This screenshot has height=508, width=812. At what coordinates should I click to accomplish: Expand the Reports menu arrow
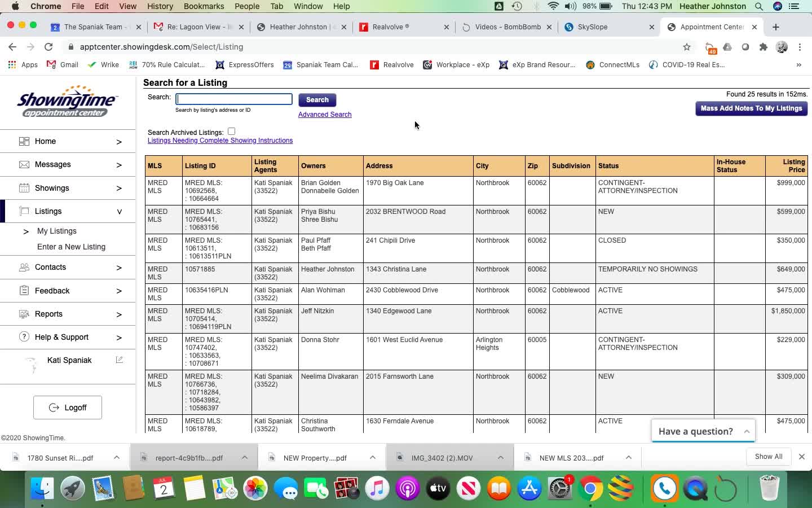pos(119,314)
